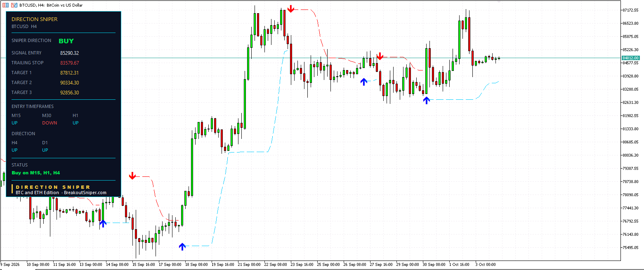The image size is (644, 270).
Task: Select Target 1 value 87812.31
Action: (69, 73)
